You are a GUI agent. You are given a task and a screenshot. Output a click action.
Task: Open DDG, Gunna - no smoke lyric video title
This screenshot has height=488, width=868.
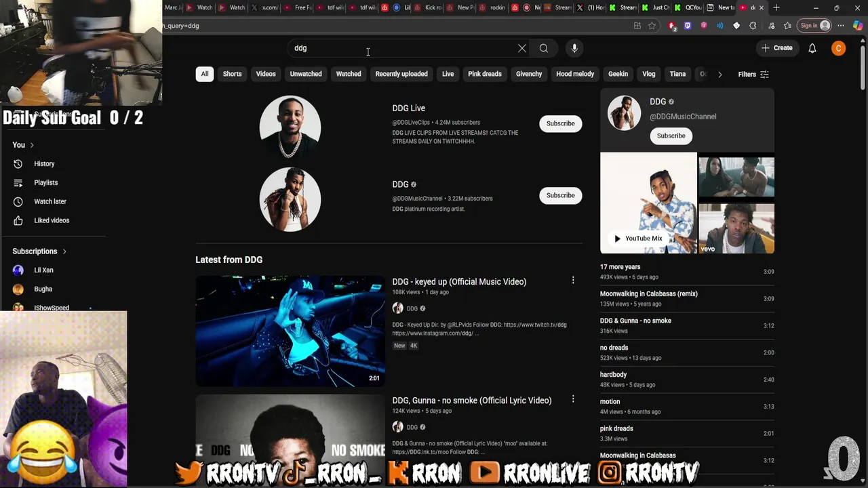coord(472,401)
